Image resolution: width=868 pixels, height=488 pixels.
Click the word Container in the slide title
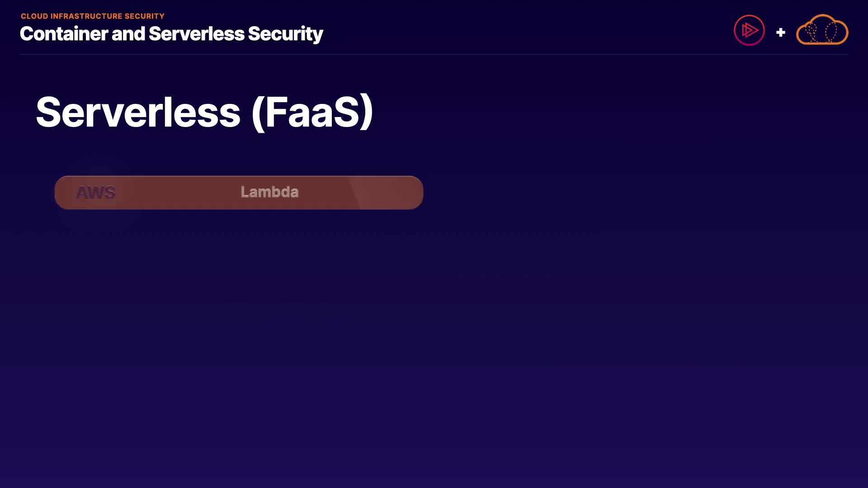[x=64, y=34]
